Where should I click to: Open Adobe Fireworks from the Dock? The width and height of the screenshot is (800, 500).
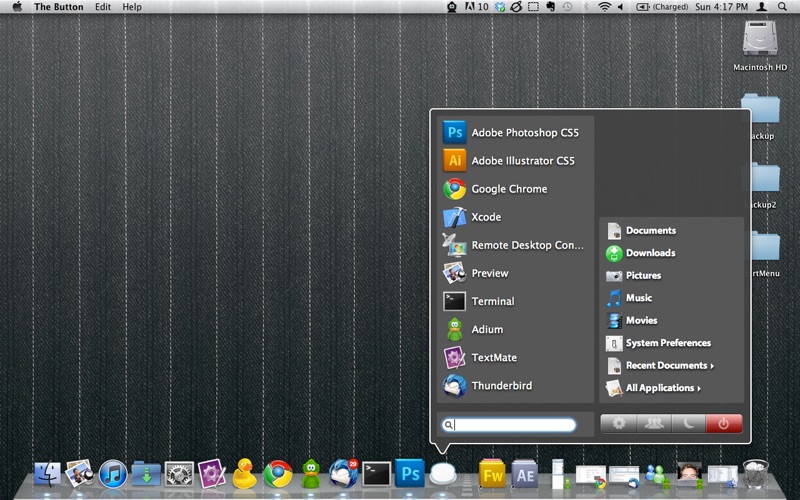492,474
